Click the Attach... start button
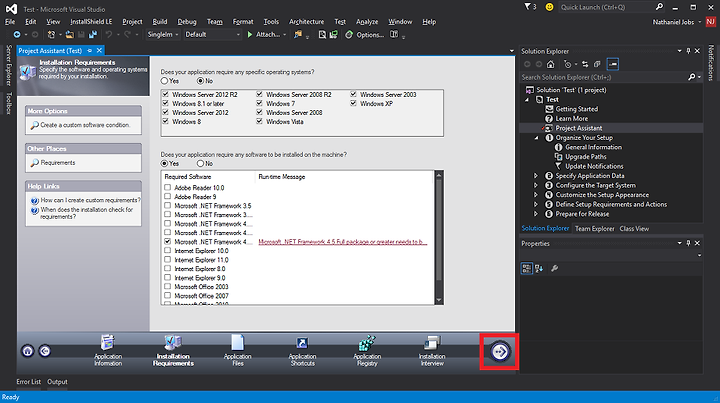720x403 pixels. pyautogui.click(x=264, y=34)
